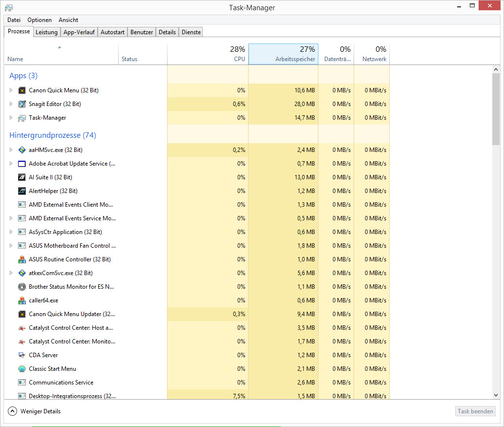This screenshot has width=504, height=427.
Task: Click the scrollbar up arrow
Action: point(496,69)
